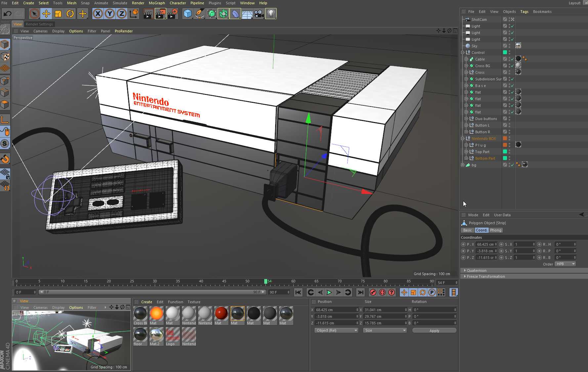Collapse the Control group
This screenshot has width=588, height=372.
pyautogui.click(x=463, y=53)
